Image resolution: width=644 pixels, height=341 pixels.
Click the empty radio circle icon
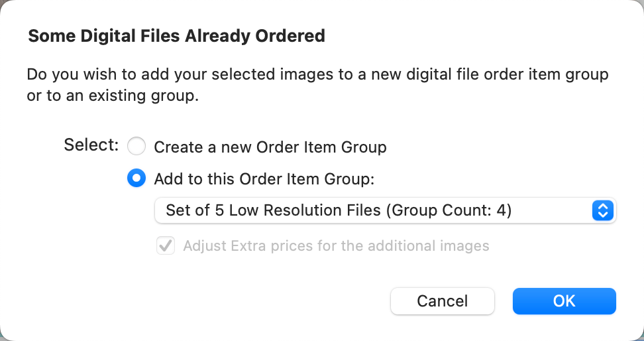[136, 146]
